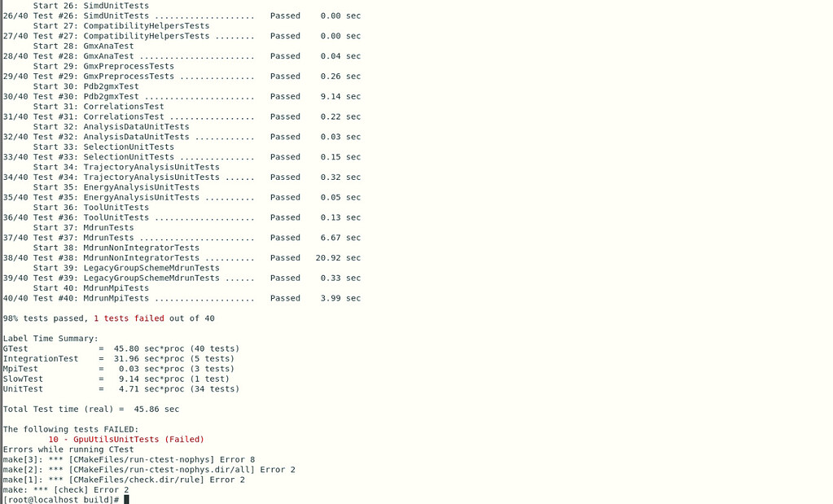This screenshot has height=504, width=833.
Task: Click the make[3] run-ctest-nophys Error 8 line
Action: (x=129, y=459)
